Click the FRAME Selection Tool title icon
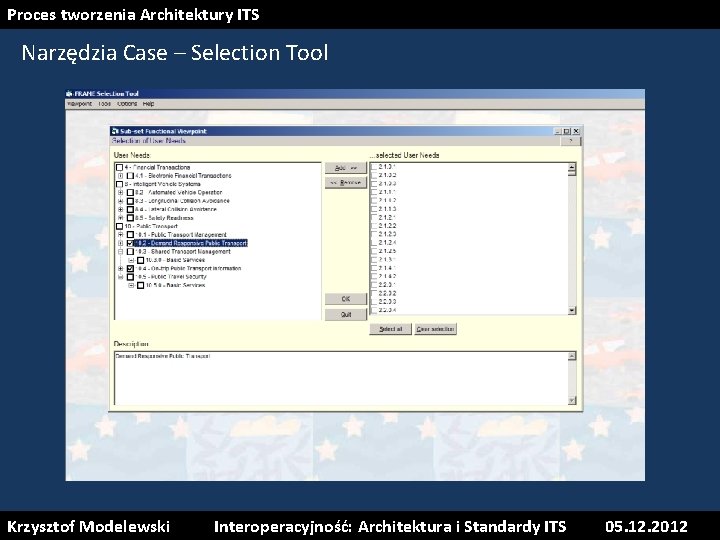The width and height of the screenshot is (720, 540). 70,94
